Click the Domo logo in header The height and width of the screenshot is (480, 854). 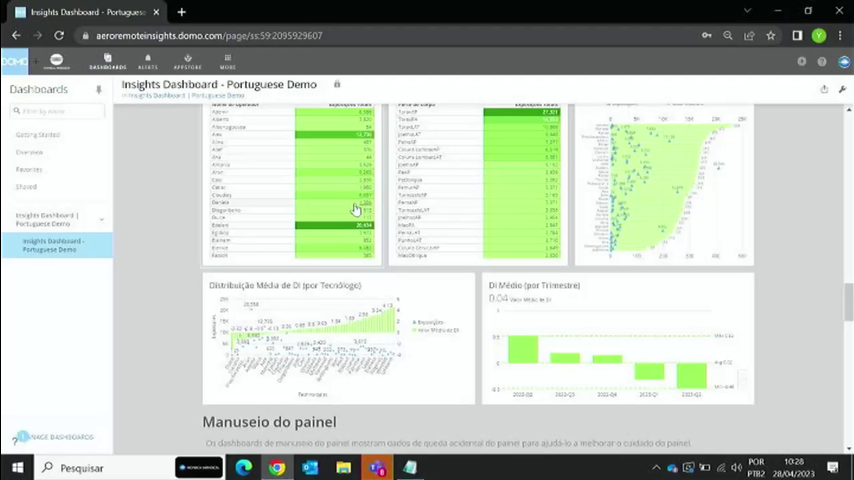[x=14, y=61]
